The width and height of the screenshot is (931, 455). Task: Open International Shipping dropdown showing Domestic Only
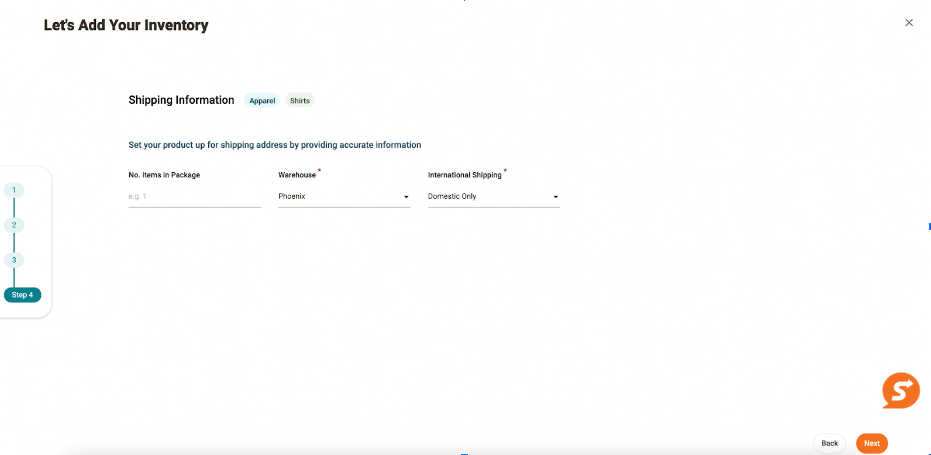[494, 197]
